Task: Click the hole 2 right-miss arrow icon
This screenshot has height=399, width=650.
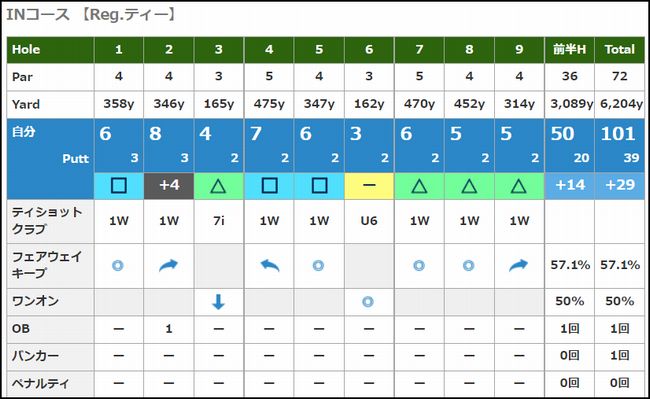Action: click(168, 265)
